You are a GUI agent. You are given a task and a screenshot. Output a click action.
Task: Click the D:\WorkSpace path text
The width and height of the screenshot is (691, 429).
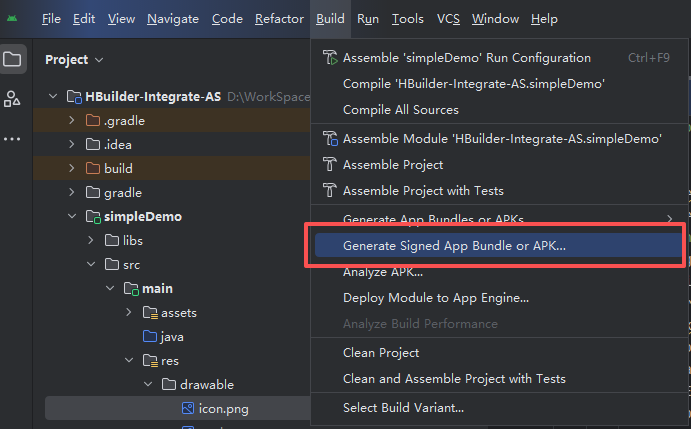click(268, 97)
